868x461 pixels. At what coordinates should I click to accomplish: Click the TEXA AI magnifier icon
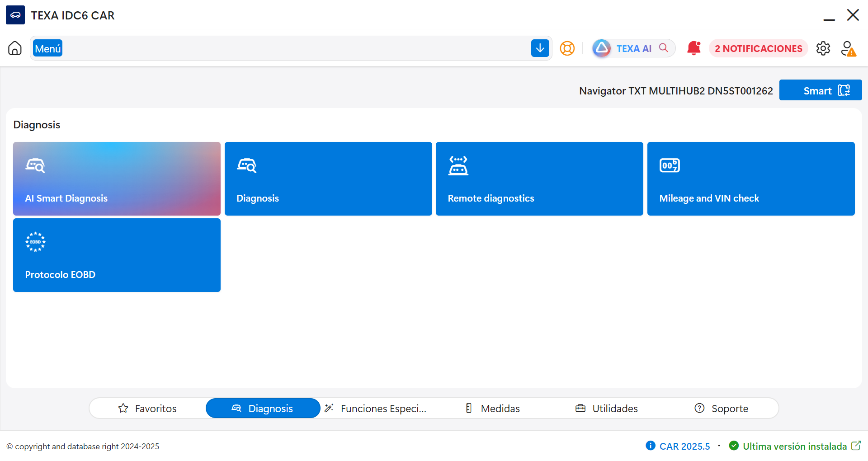pos(663,47)
